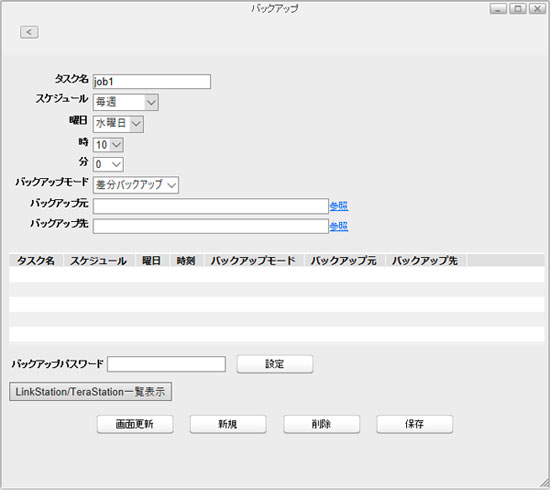Click the 時刻 table column header
Screen dimensions: 550x490
click(x=186, y=261)
